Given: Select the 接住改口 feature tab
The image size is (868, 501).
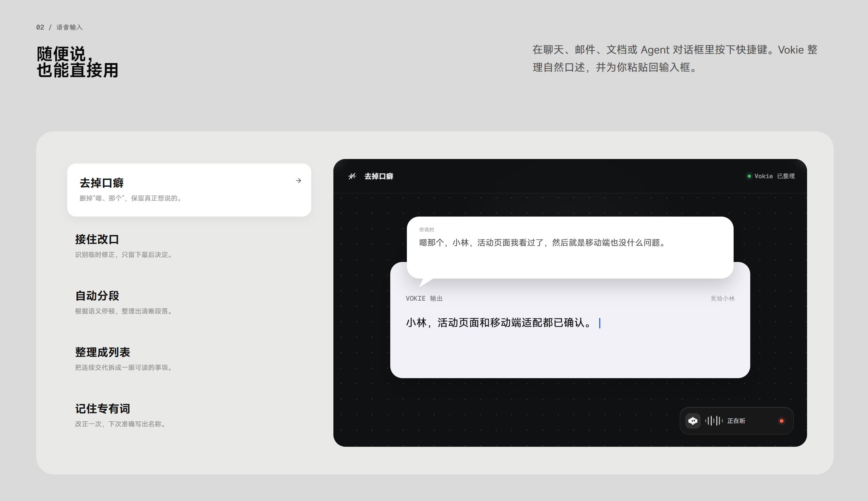Looking at the screenshot, I should click(189, 246).
